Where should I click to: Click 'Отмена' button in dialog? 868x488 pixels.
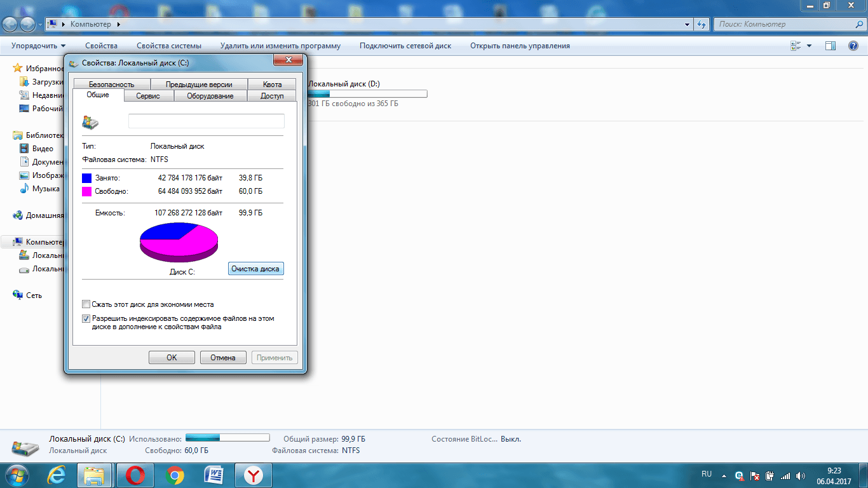click(x=223, y=358)
